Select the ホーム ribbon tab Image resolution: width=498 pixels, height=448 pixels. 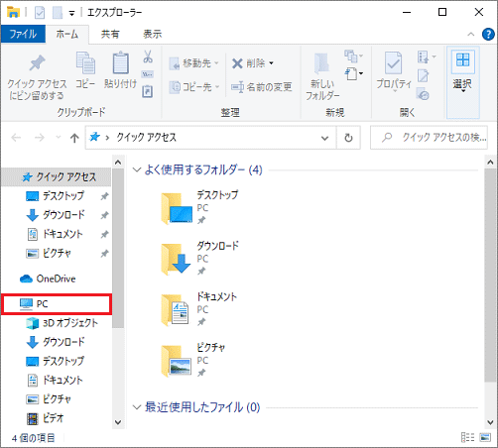(x=67, y=34)
